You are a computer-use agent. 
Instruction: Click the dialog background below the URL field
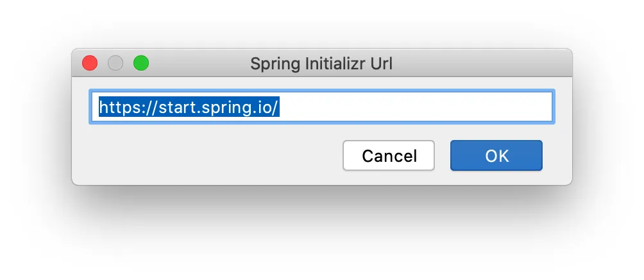(x=205, y=132)
